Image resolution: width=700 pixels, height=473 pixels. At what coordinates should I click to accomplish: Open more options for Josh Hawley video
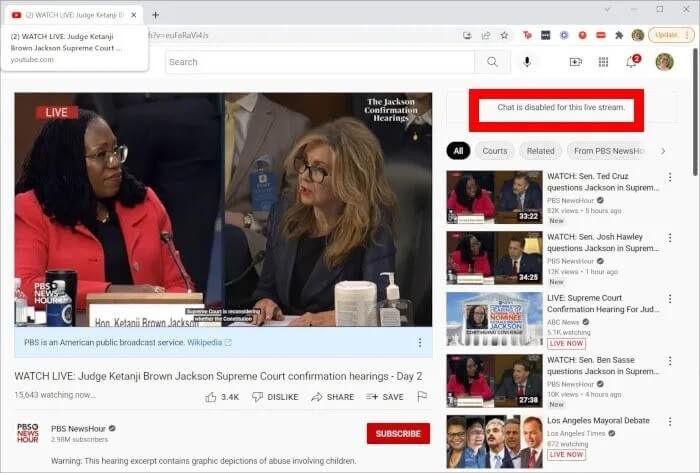670,238
